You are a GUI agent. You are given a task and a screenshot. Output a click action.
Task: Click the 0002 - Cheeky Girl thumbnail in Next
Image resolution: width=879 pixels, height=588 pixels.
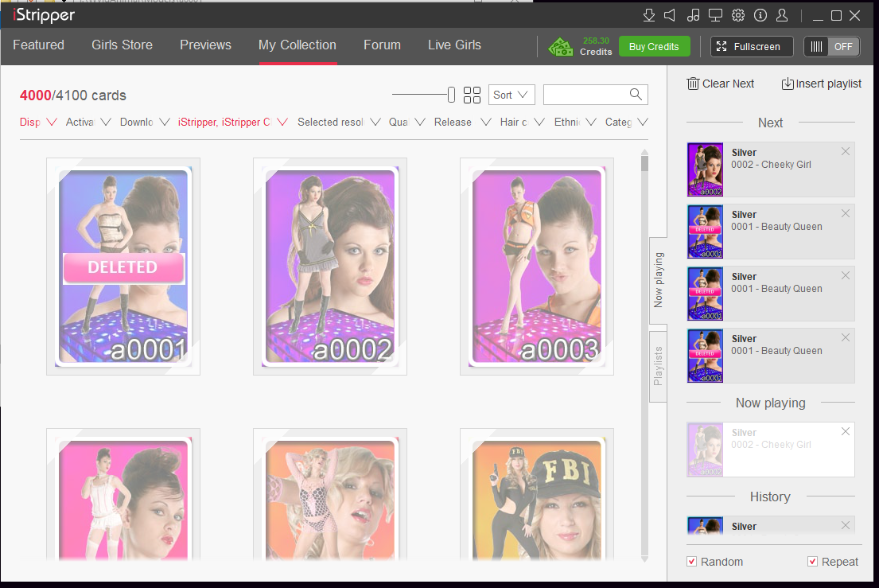coord(706,169)
